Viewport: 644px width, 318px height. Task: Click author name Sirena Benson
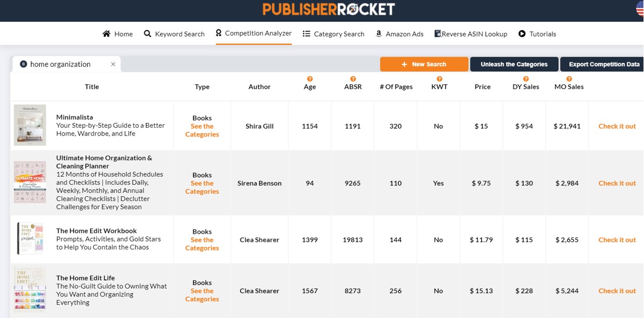point(259,183)
